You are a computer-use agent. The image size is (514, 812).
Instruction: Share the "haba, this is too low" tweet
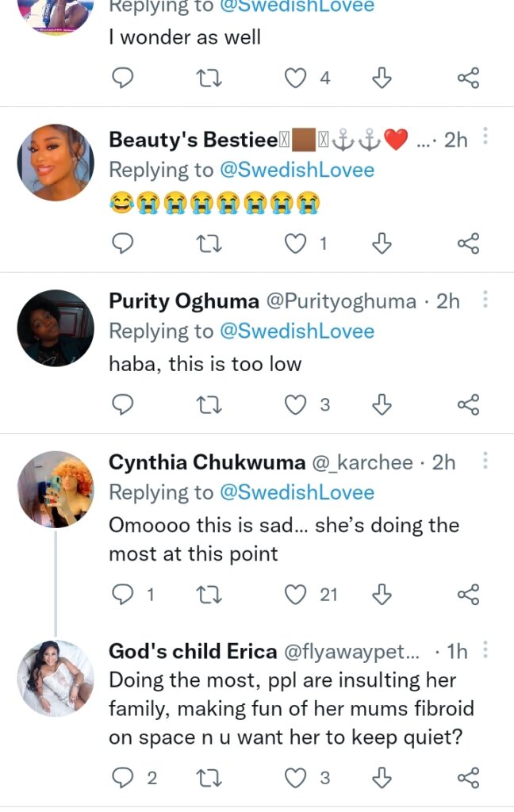click(469, 405)
